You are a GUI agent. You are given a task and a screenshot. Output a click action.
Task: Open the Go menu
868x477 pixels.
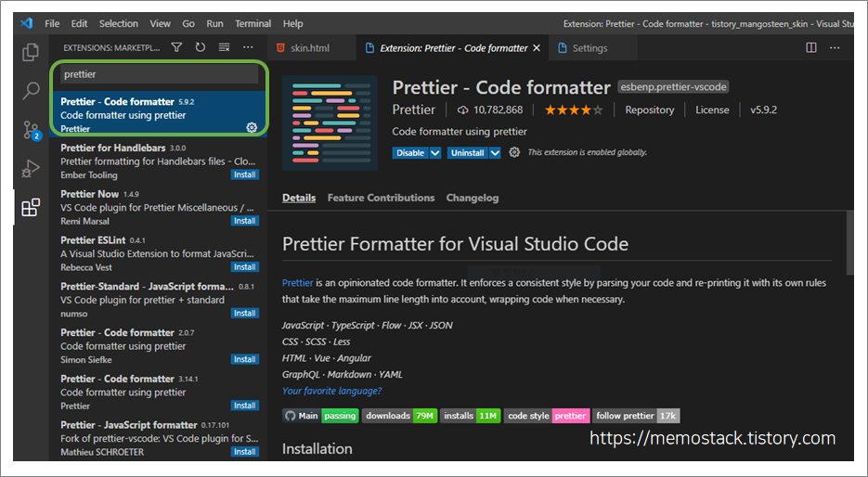188,23
